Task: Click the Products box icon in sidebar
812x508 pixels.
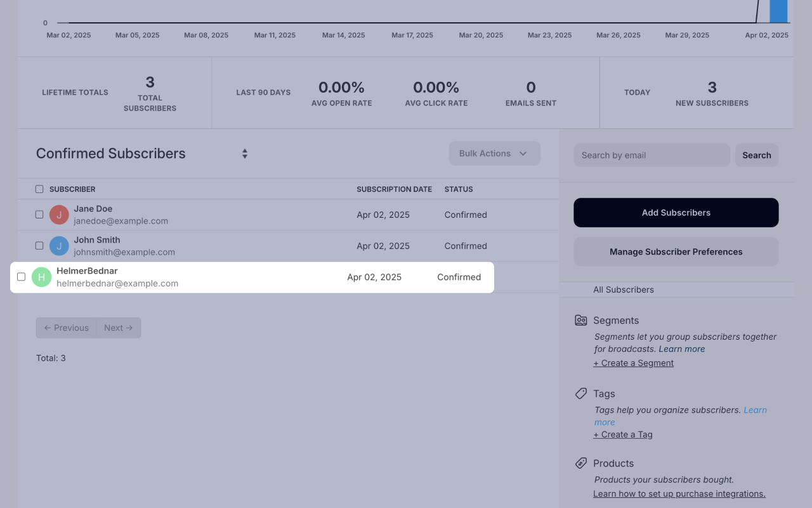Action: [x=580, y=463]
